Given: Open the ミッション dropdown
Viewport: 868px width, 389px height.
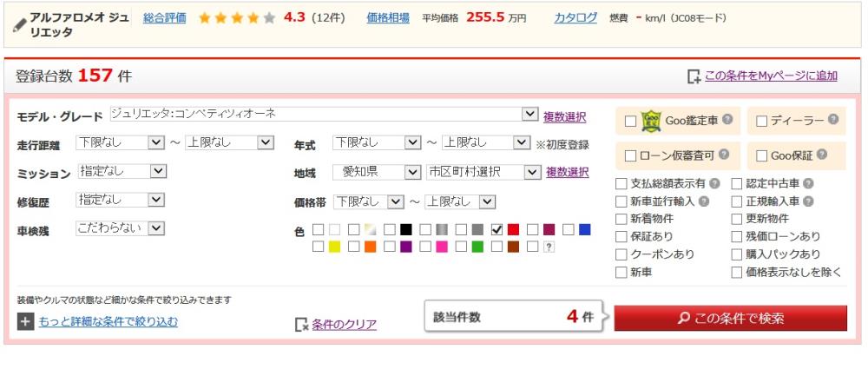Looking at the screenshot, I should tap(122, 171).
